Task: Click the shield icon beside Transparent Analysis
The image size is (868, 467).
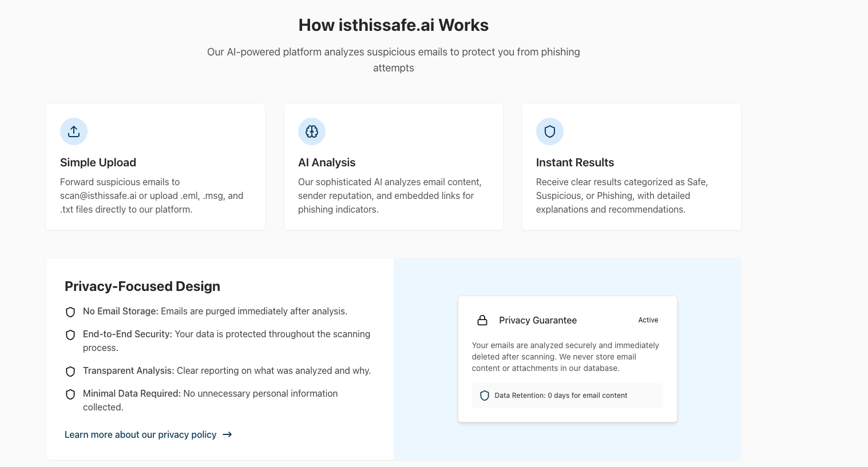Action: pyautogui.click(x=70, y=372)
